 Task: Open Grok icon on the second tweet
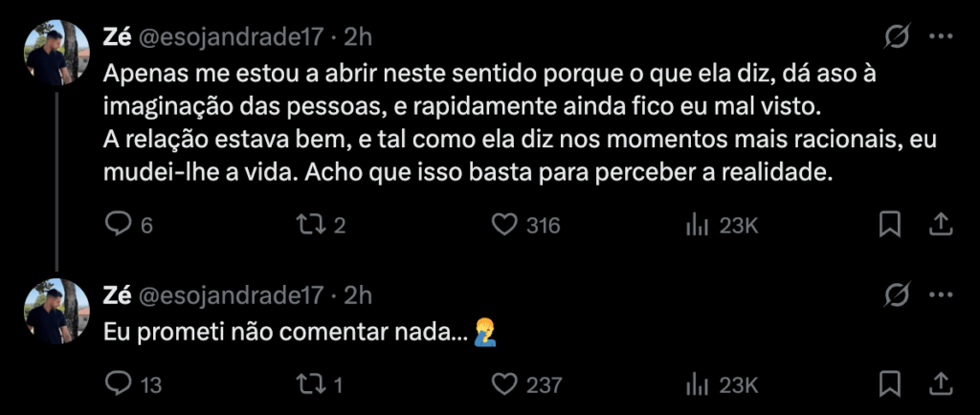pos(897,294)
